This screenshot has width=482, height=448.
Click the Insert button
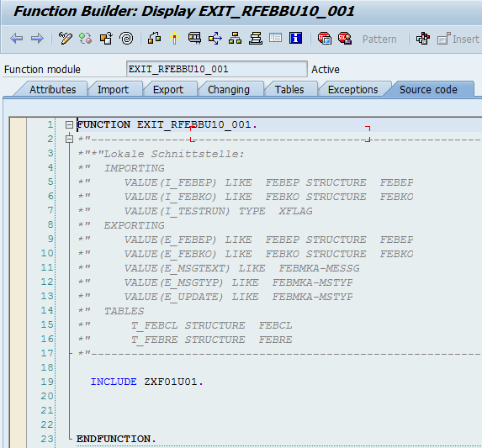458,40
